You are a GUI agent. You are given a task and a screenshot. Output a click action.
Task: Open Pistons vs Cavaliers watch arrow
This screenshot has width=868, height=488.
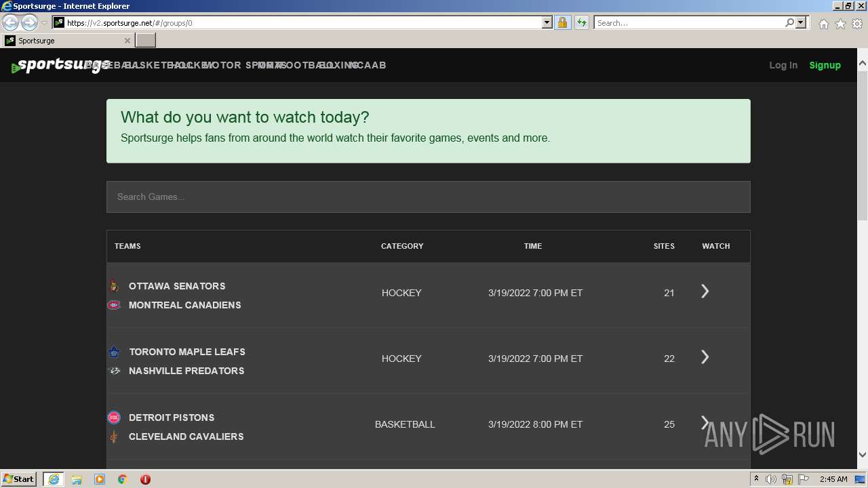705,423
